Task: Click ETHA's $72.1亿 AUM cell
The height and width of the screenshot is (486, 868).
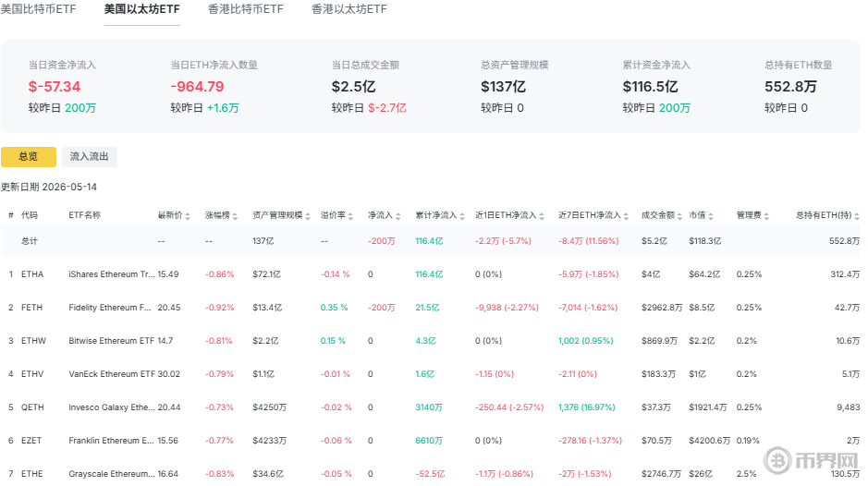Action: point(266,274)
